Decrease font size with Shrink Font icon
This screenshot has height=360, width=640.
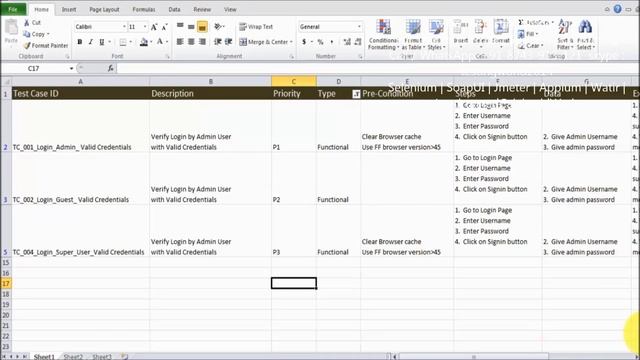point(164,27)
